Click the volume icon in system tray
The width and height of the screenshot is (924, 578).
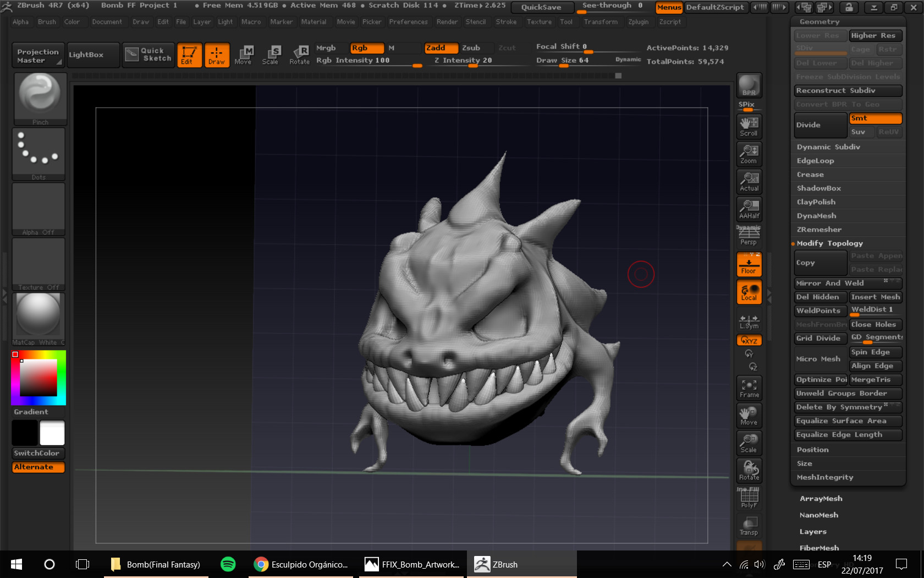[760, 564]
